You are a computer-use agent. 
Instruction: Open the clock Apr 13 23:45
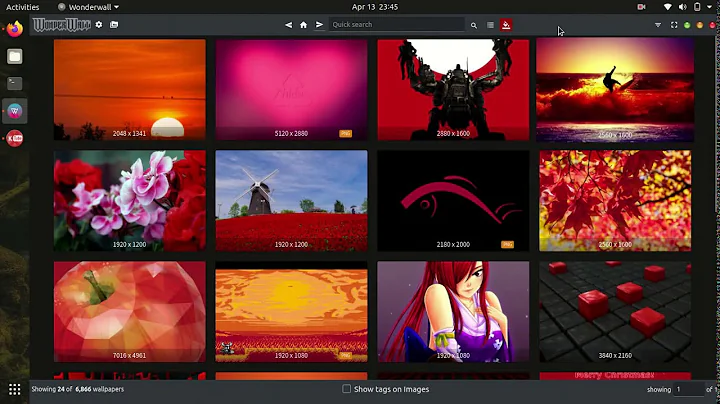(x=375, y=7)
